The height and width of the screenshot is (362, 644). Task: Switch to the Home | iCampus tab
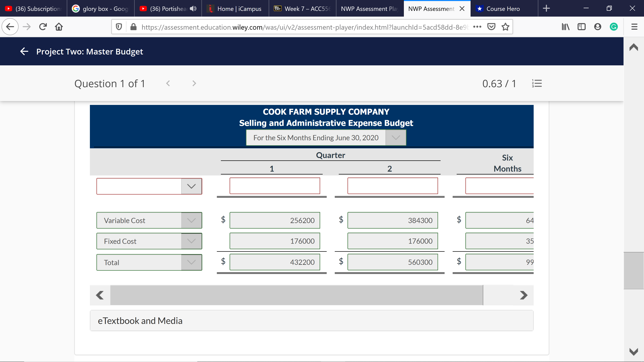pos(239,9)
